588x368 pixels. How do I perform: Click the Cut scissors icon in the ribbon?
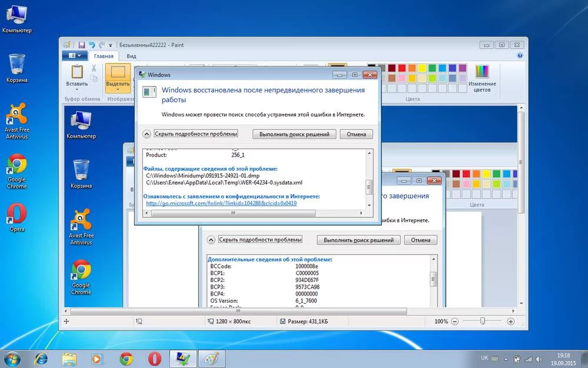[94, 67]
